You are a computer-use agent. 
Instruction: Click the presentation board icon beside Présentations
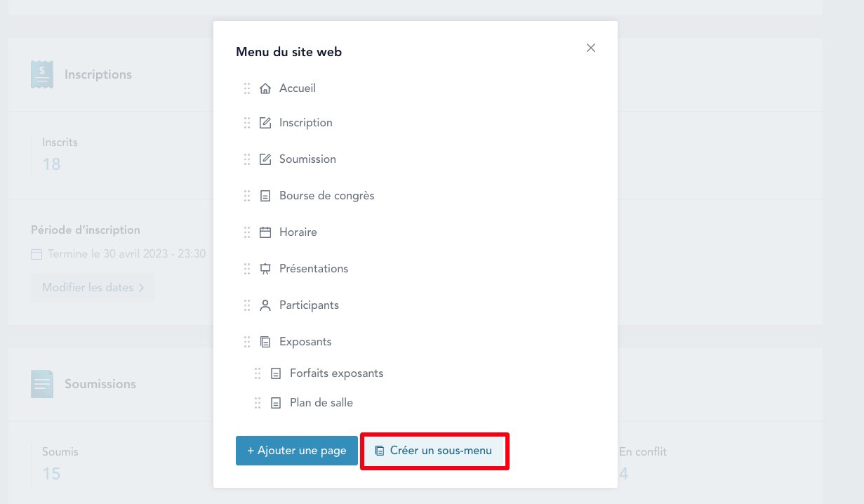tap(265, 269)
